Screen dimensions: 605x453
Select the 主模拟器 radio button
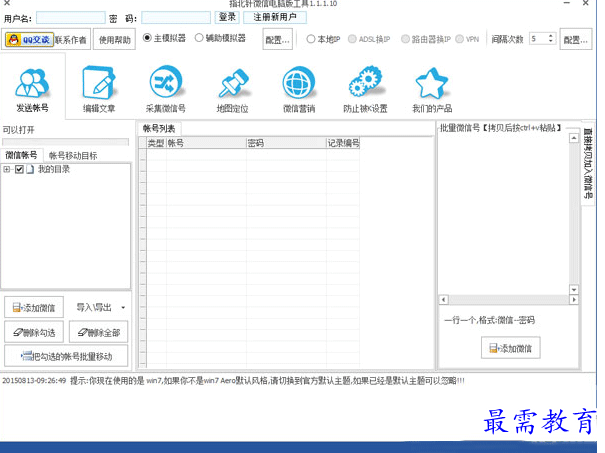coord(147,38)
